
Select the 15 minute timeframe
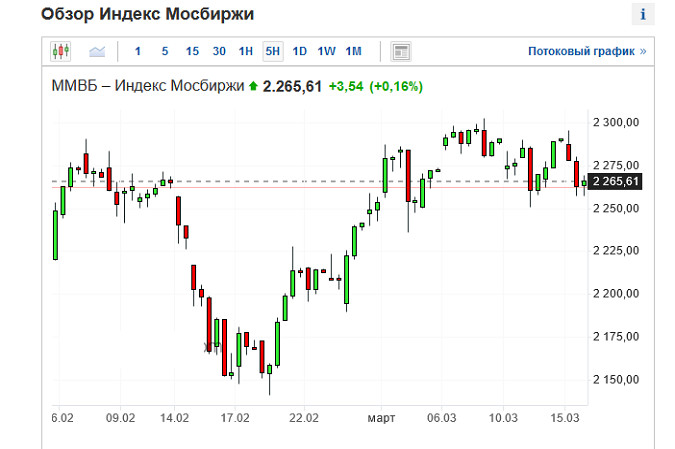pyautogui.click(x=192, y=51)
